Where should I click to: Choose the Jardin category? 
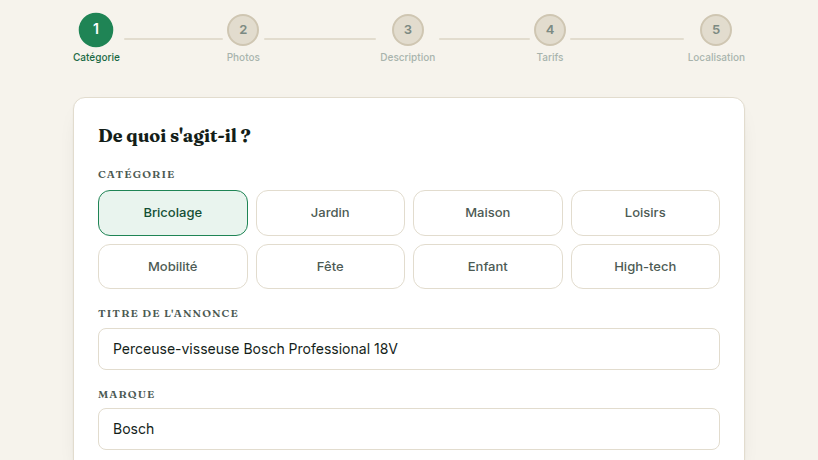(x=330, y=213)
